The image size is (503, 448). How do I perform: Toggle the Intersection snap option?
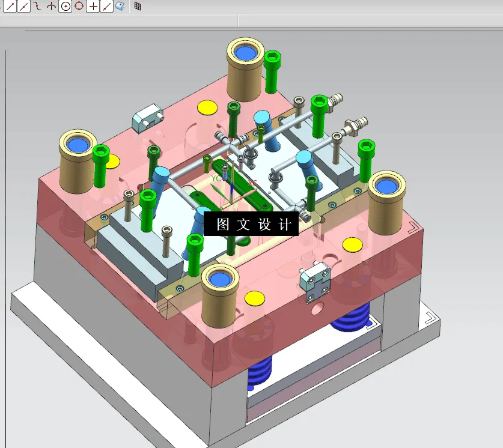pyautogui.click(x=51, y=6)
